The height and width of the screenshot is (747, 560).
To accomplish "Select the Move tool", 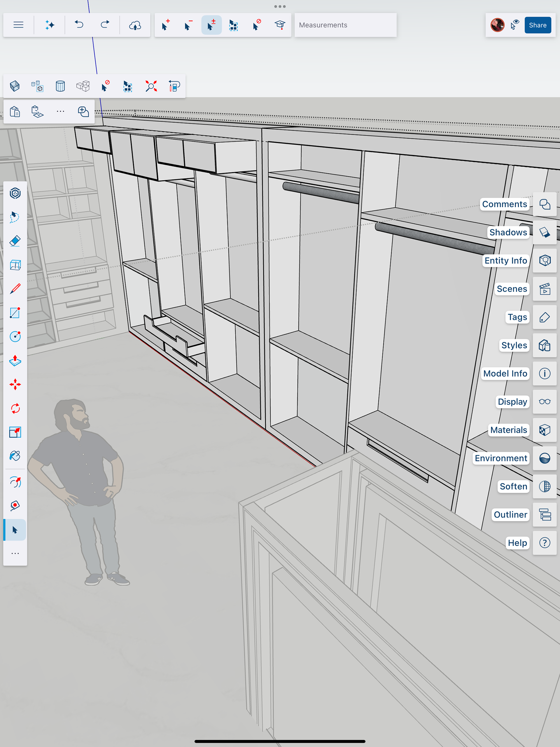I will click(15, 384).
